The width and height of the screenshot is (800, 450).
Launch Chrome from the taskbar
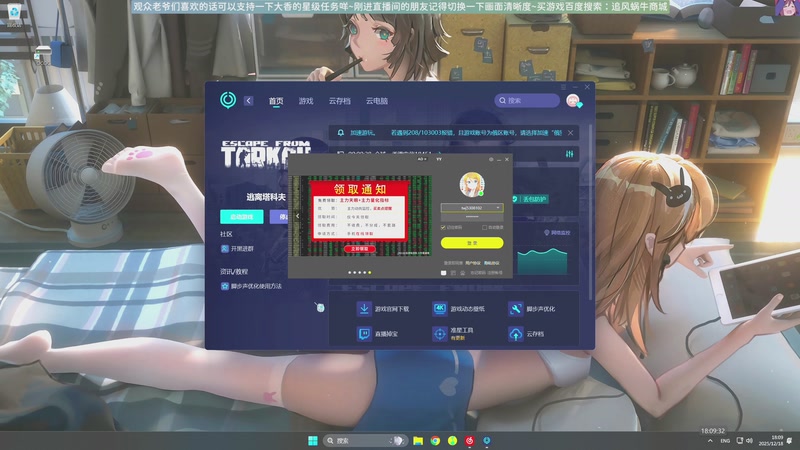point(435,440)
